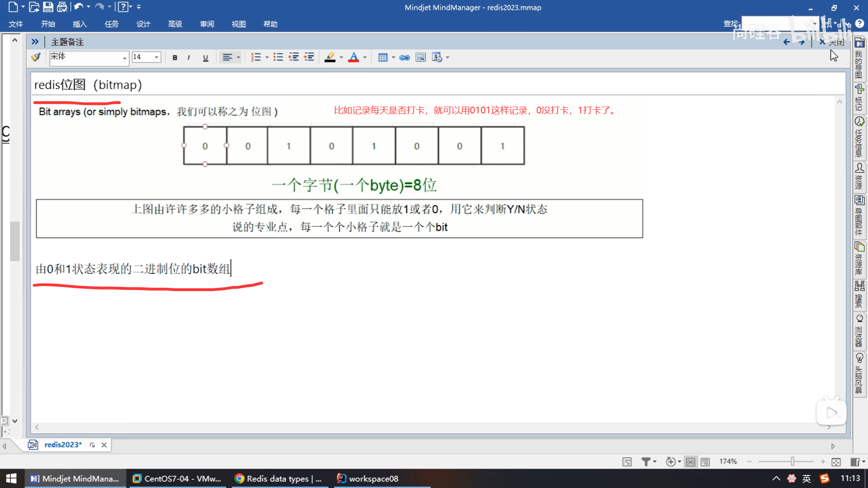
Task: Open the font size 14 dropdown
Action: click(156, 57)
